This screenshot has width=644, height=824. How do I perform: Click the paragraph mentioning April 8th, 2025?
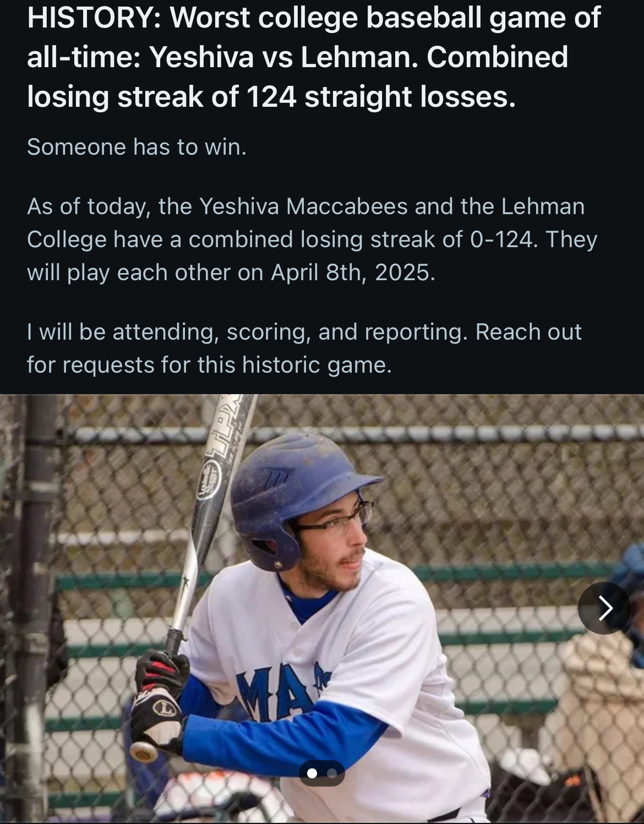coord(312,239)
